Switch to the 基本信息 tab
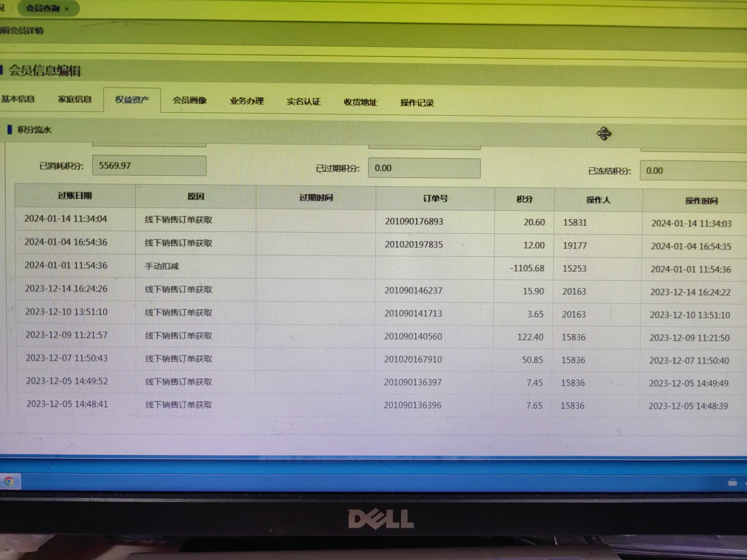 pyautogui.click(x=18, y=99)
